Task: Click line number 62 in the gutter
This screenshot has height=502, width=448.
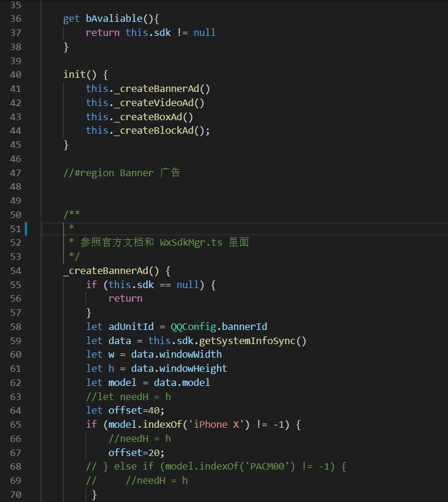Action: pos(16,383)
